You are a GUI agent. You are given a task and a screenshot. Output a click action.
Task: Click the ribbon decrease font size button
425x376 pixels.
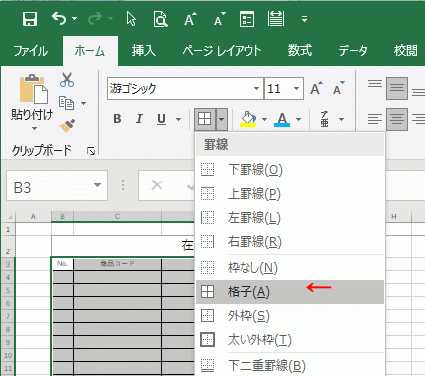(x=339, y=89)
